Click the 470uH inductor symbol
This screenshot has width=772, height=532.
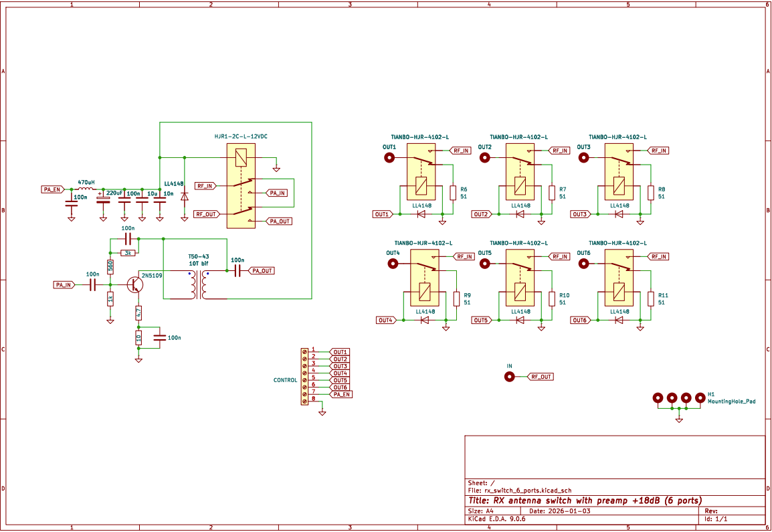[x=86, y=189]
